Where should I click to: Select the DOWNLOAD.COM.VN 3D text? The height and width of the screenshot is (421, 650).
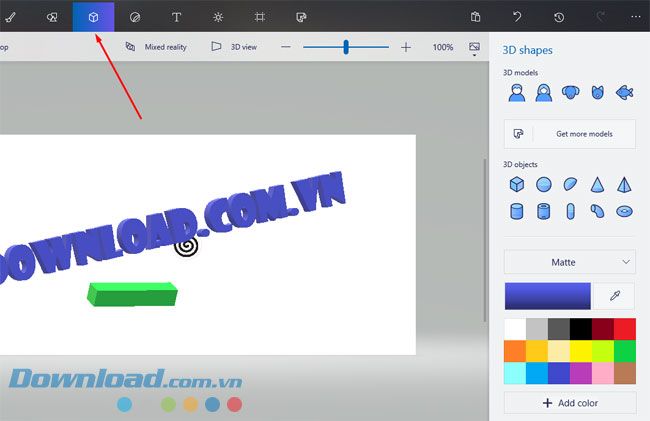coord(174,228)
